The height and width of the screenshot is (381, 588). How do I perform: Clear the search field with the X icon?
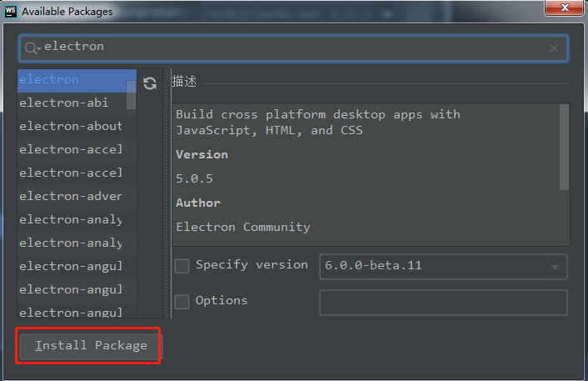[x=554, y=48]
